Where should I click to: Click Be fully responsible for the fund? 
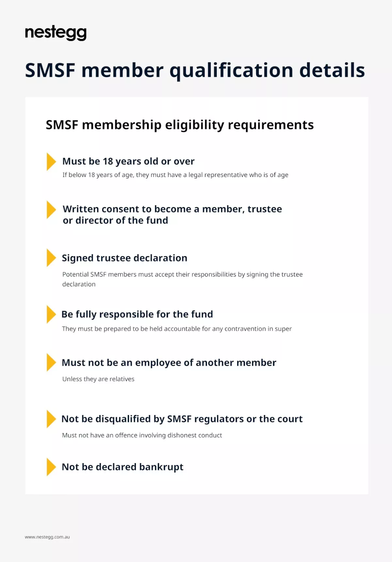click(x=137, y=314)
